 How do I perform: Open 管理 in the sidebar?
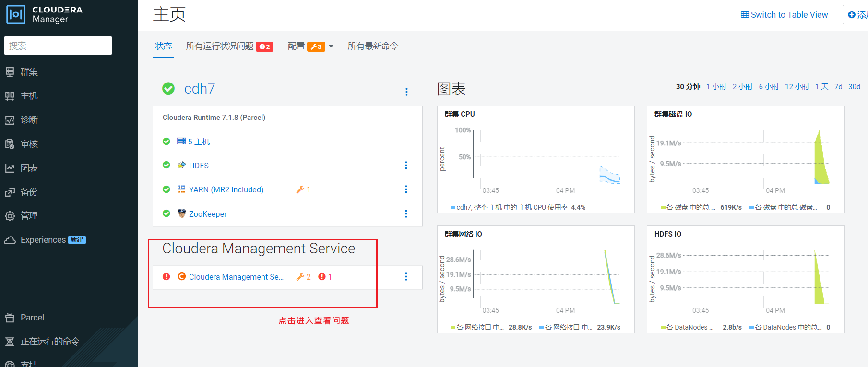pos(29,216)
